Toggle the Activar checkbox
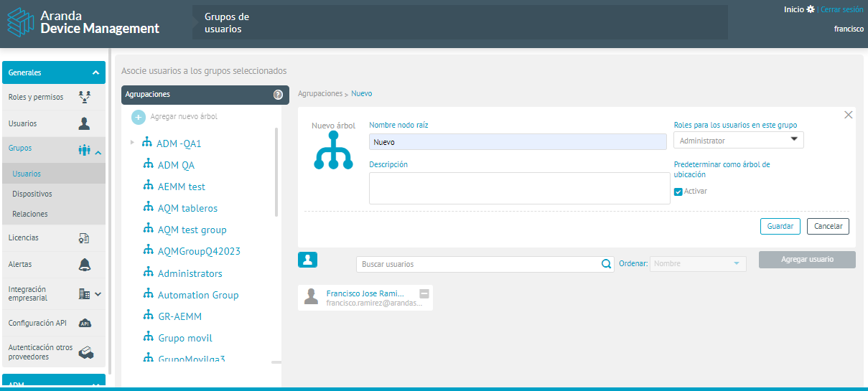The width and height of the screenshot is (868, 391). pos(678,192)
